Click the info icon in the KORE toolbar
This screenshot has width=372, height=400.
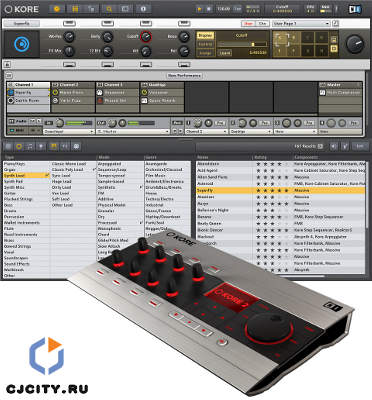pyautogui.click(x=143, y=9)
